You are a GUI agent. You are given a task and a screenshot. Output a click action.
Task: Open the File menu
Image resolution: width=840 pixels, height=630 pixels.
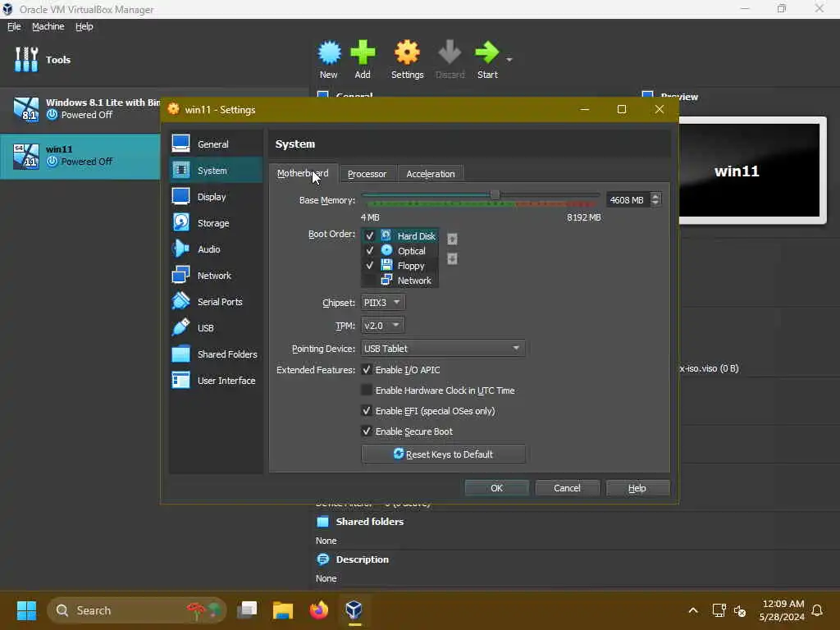coord(14,26)
